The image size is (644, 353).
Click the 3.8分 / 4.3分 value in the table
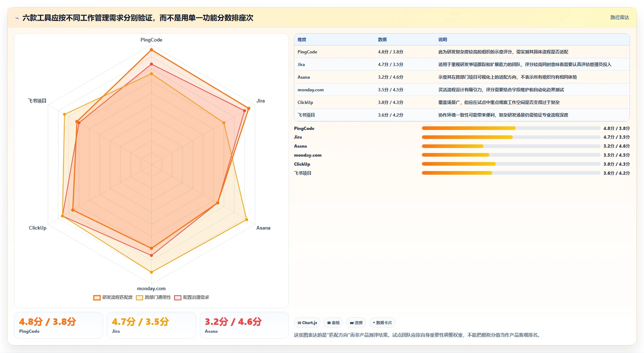tap(391, 103)
